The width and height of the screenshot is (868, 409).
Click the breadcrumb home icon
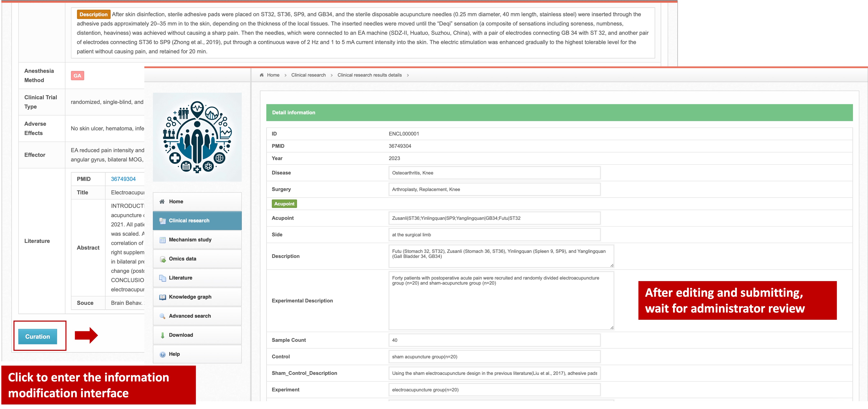(x=262, y=75)
